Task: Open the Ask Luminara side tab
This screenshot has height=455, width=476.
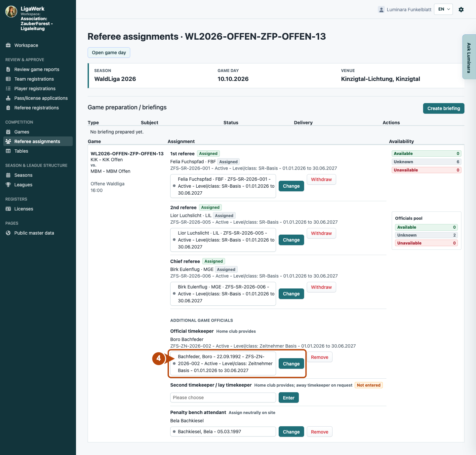Action: point(469,57)
